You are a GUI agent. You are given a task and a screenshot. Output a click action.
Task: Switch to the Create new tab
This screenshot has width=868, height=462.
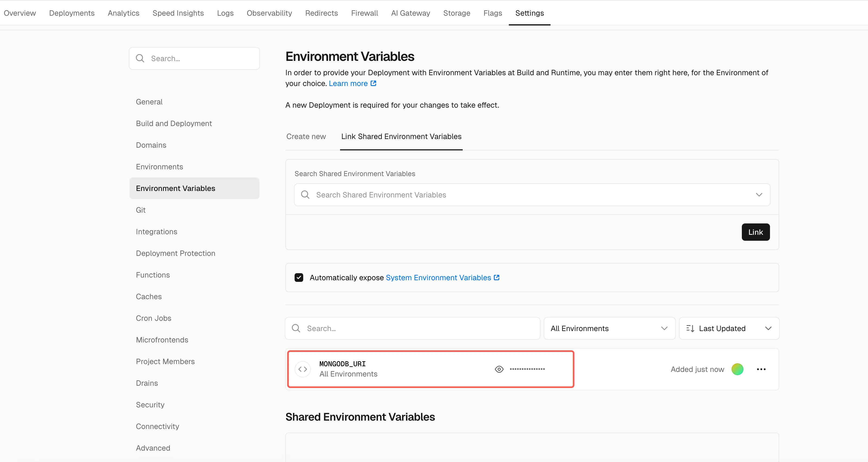point(306,136)
